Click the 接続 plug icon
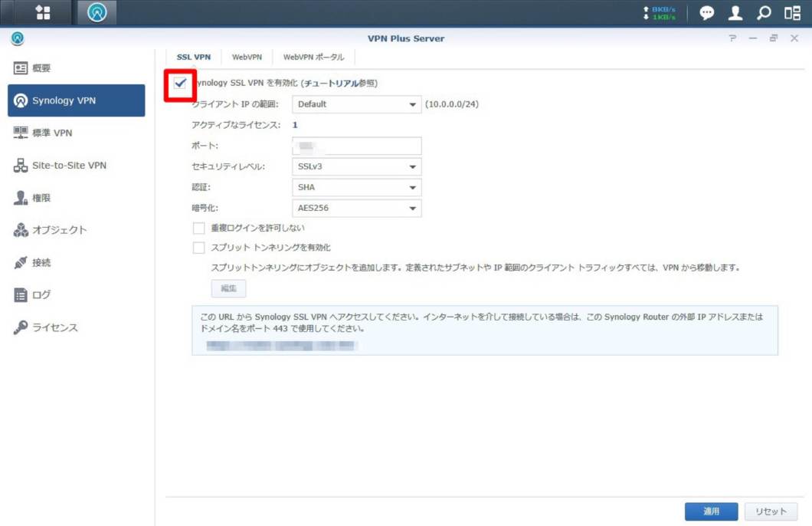 [20, 263]
